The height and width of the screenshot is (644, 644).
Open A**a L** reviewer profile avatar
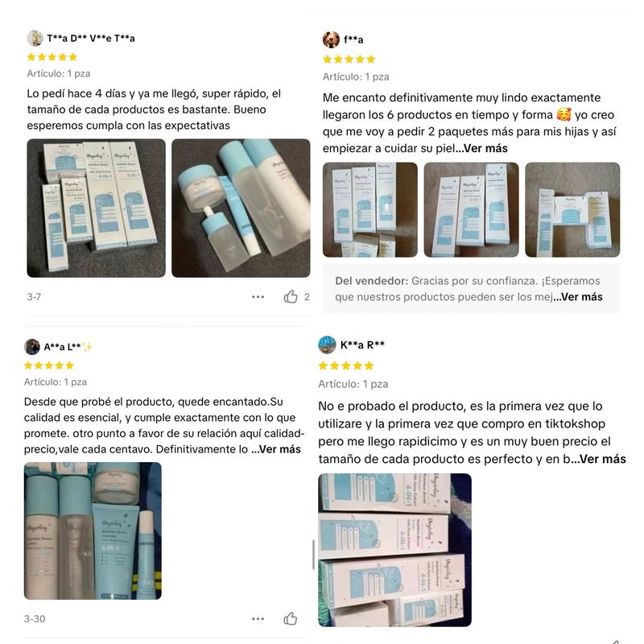coord(32,347)
